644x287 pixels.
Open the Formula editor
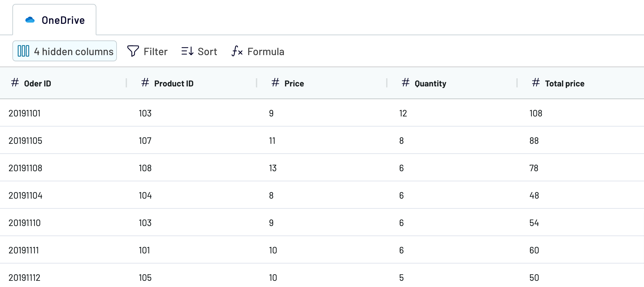258,51
